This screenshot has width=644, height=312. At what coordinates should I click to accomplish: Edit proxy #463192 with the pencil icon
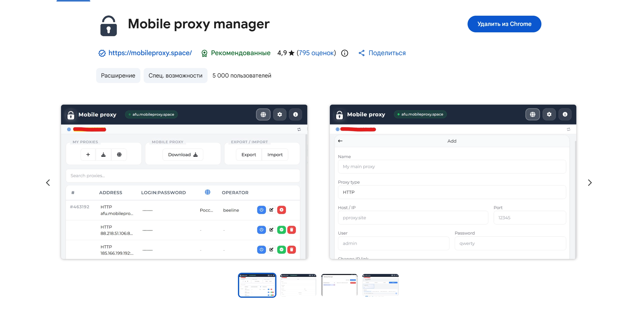(x=271, y=210)
